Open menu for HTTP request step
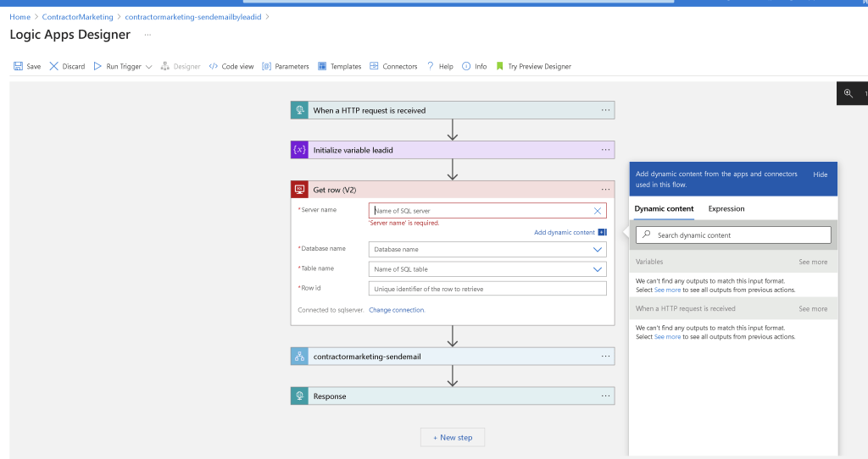868x459 pixels. pyautogui.click(x=605, y=110)
